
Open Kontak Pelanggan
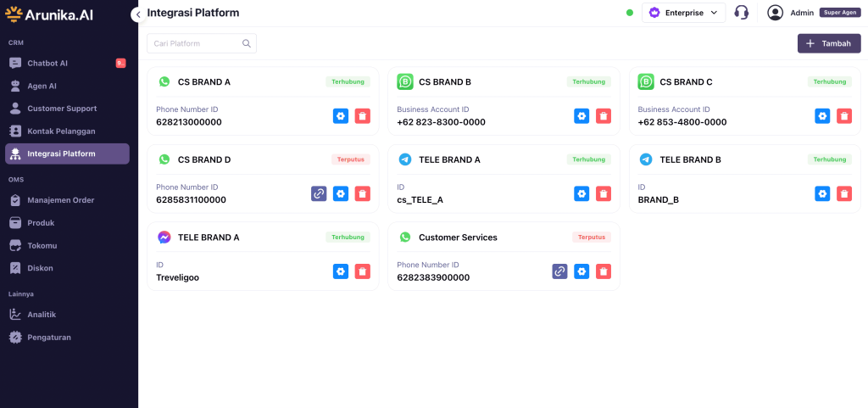[67, 131]
